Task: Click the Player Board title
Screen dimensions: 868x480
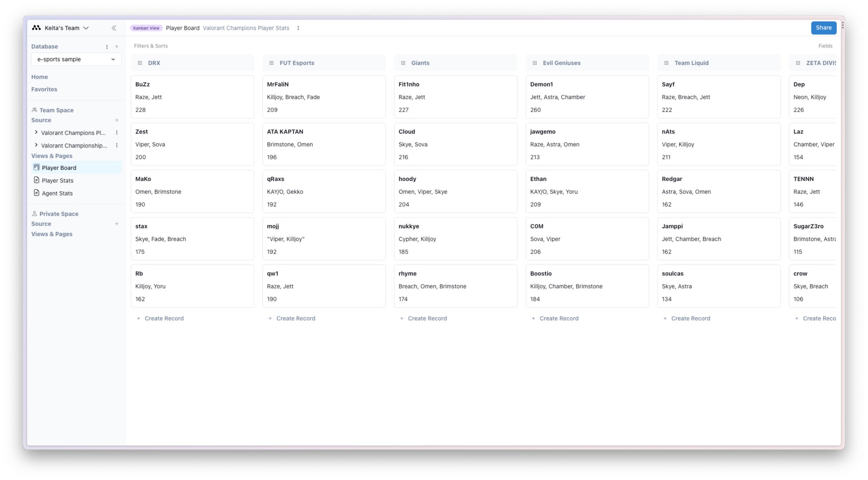Action: tap(183, 28)
